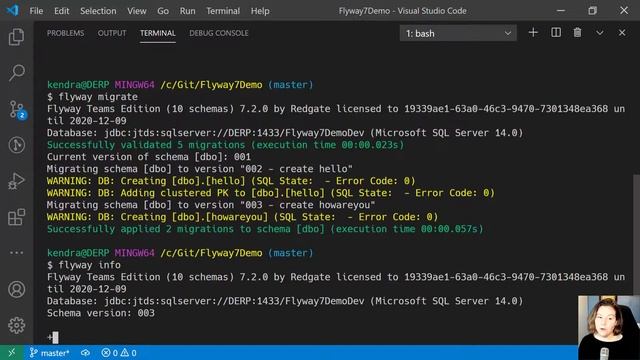Open the 1: bash terminal selector dropdown
The width and height of the screenshot is (640, 360).
(458, 33)
